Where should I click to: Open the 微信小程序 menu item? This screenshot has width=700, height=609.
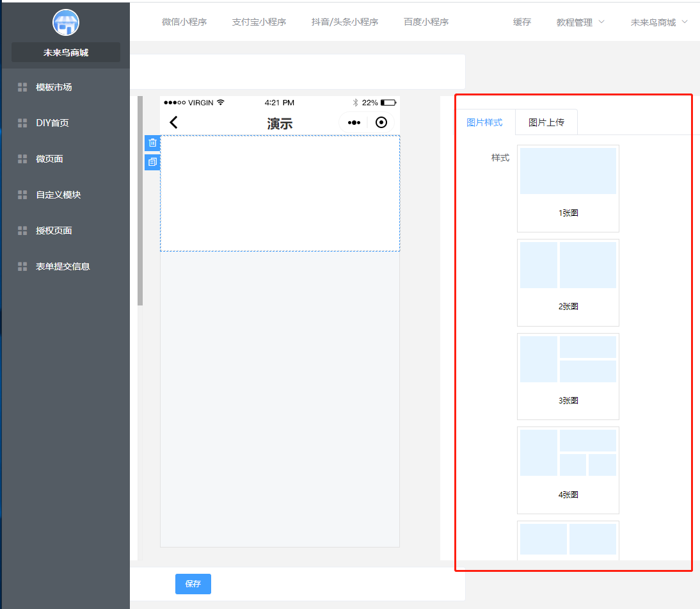coord(184,22)
